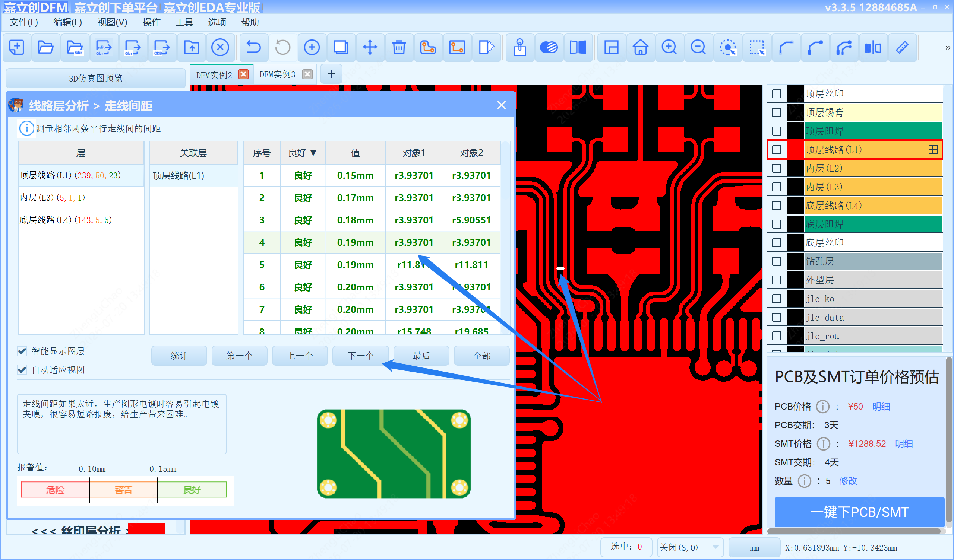Click the open Gerber folder icon

(75, 47)
